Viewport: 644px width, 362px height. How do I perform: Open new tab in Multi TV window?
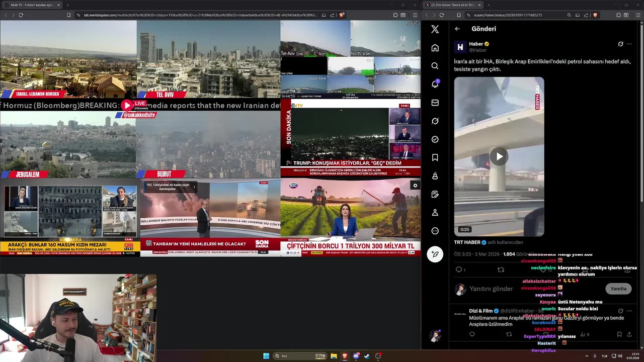click(x=68, y=5)
